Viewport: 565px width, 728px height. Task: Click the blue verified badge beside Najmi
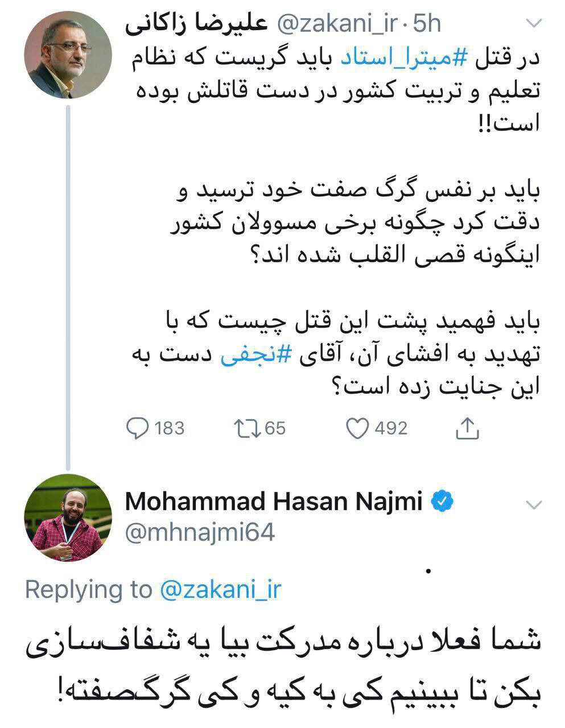point(444,501)
